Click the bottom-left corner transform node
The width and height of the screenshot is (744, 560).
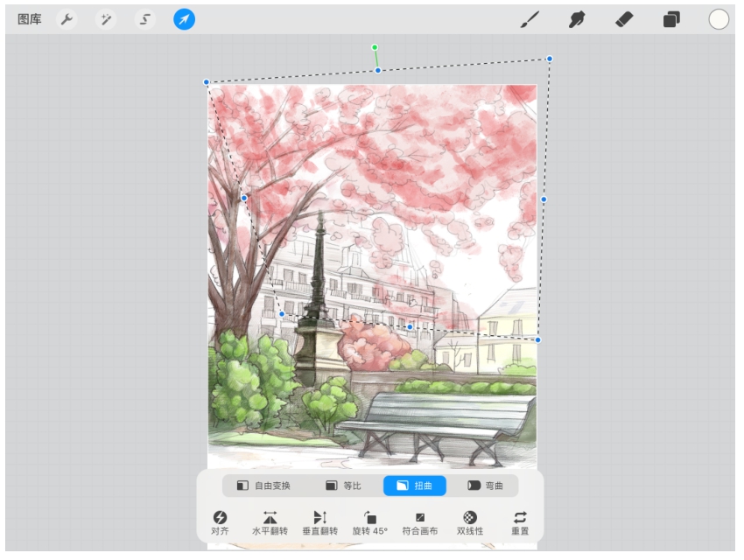pyautogui.click(x=282, y=314)
